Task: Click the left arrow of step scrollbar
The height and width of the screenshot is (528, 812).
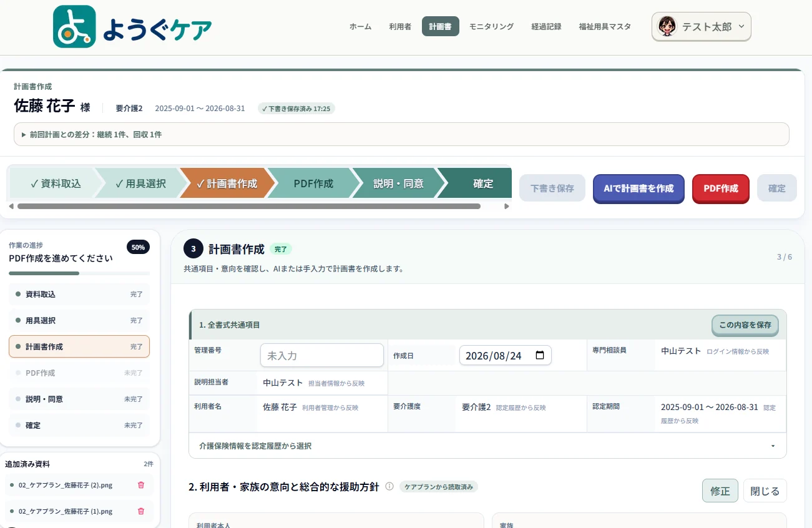Action: (x=11, y=206)
